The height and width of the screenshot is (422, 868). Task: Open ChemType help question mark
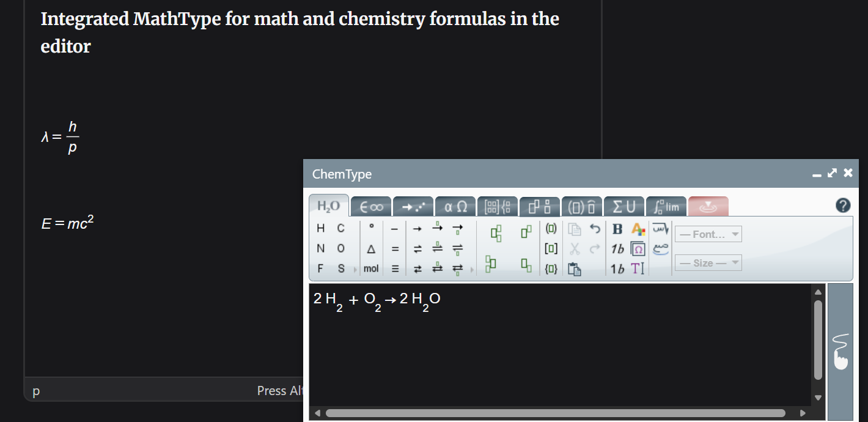843,205
